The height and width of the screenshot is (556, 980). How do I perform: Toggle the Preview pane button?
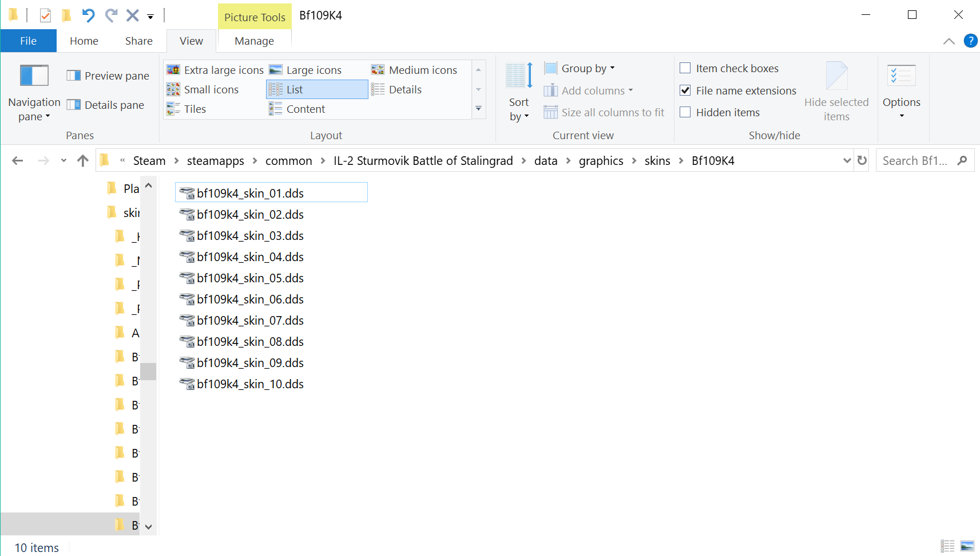click(108, 76)
